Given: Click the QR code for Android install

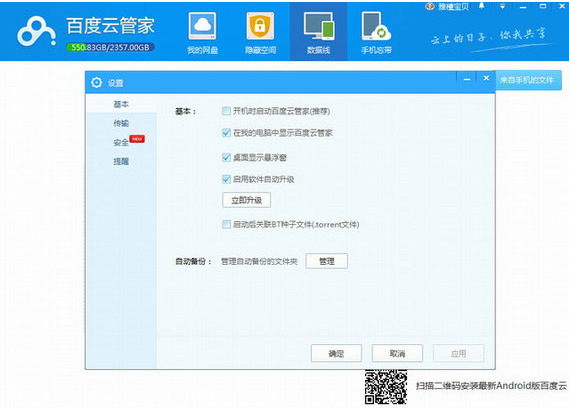Looking at the screenshot, I should (386, 387).
